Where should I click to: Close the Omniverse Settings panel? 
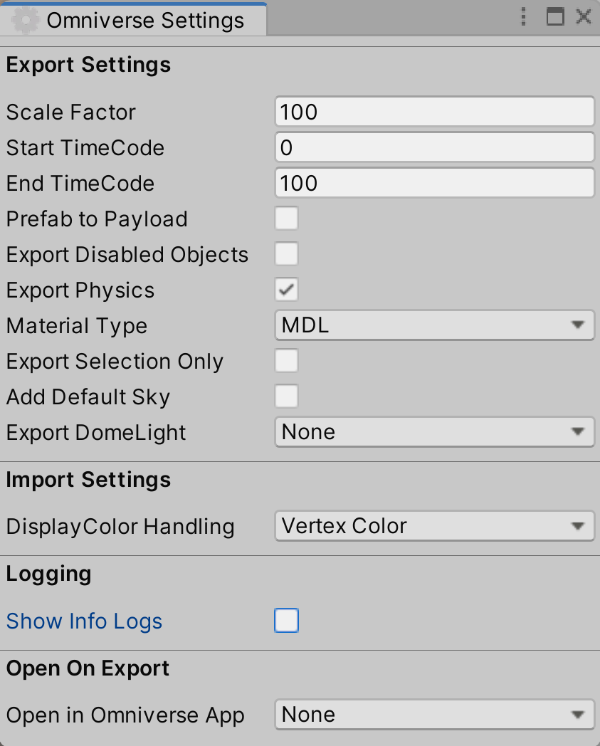click(583, 17)
